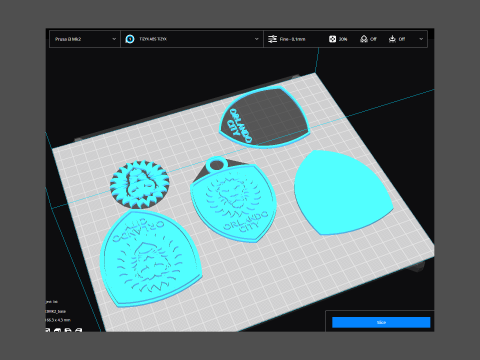Select the plain blank shield model
The image size is (480, 360).
[x=343, y=193]
